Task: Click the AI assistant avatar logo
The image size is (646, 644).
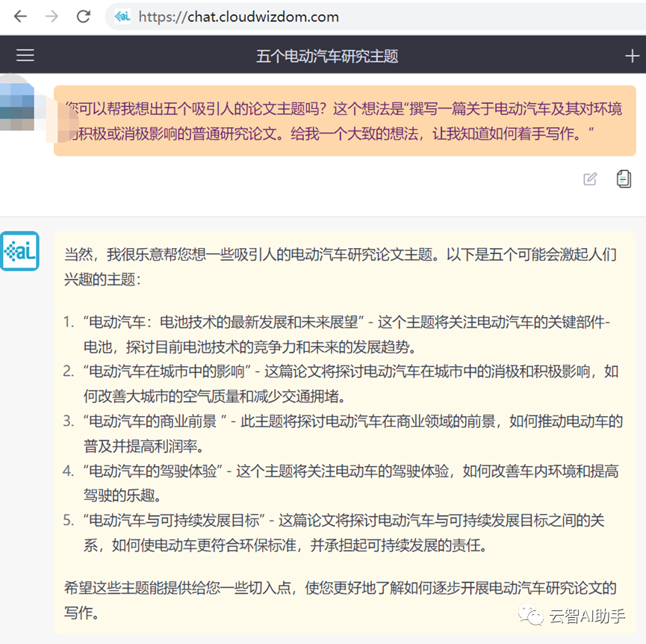Action: tap(19, 251)
